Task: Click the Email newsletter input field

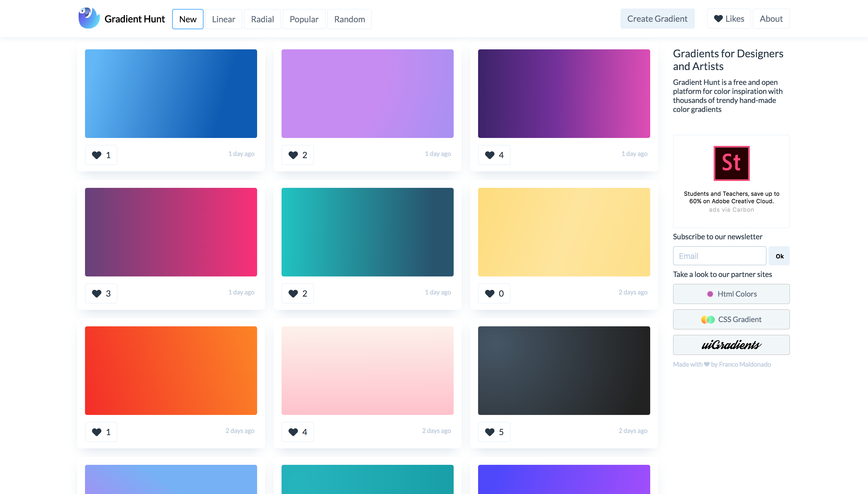Action: [719, 255]
